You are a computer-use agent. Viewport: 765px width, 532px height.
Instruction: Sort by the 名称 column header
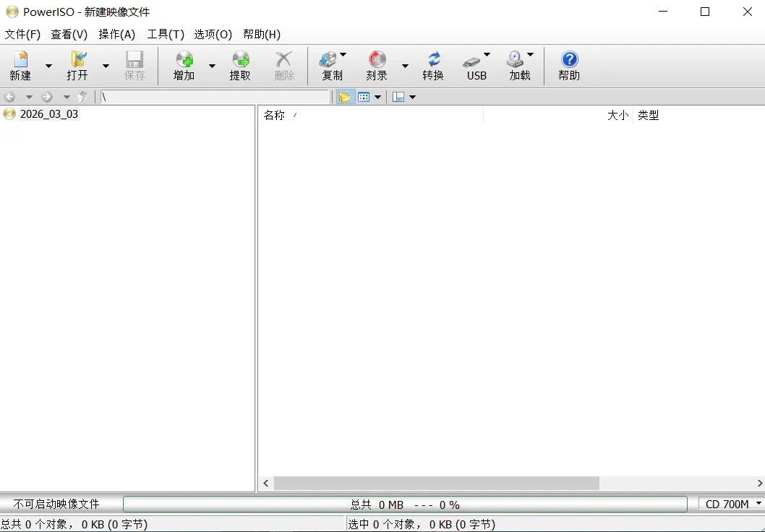coord(371,115)
